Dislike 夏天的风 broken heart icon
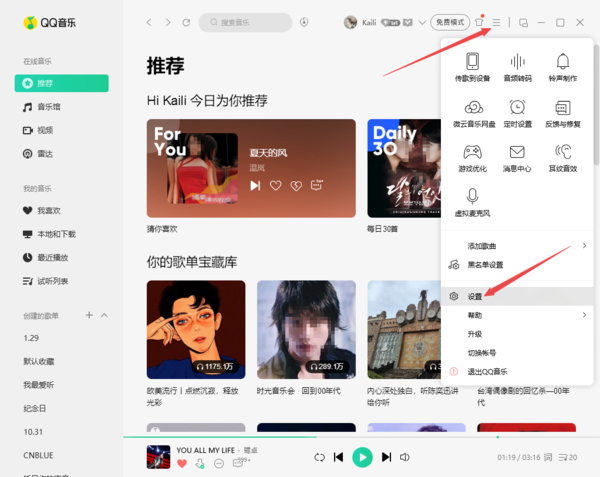The height and width of the screenshot is (477, 600). [296, 186]
